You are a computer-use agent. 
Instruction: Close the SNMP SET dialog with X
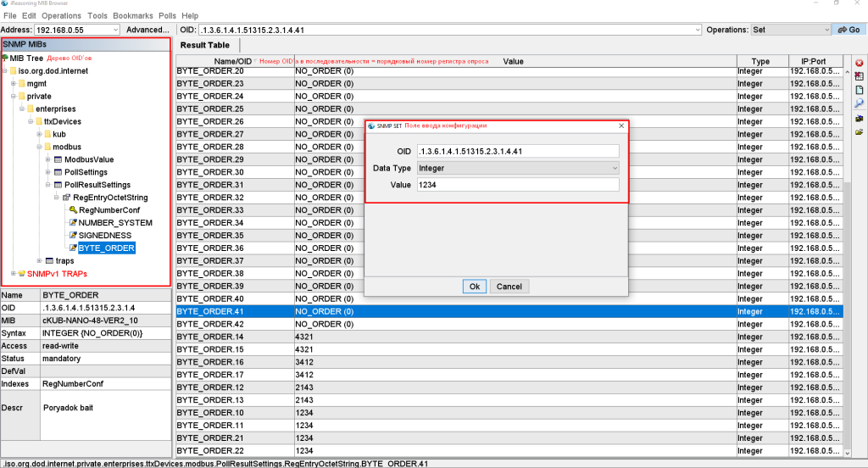pyautogui.click(x=621, y=125)
